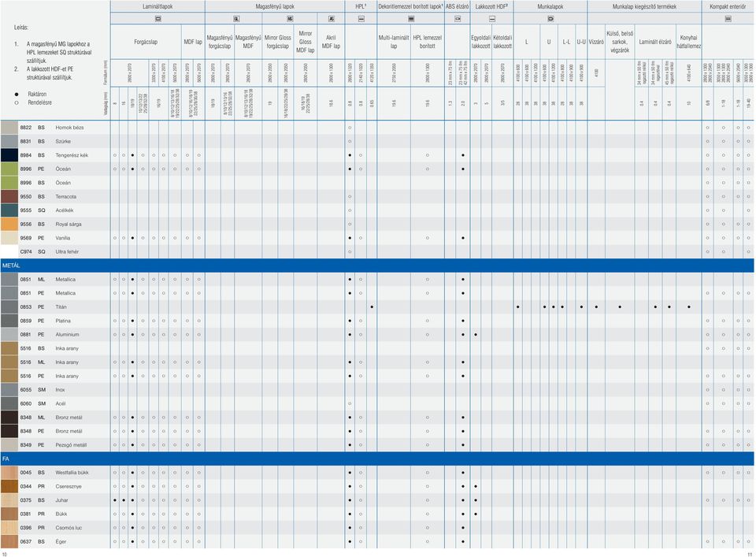
Task: Select the Dekoritlemezzel borított lapok header
Action: coord(410,7)
